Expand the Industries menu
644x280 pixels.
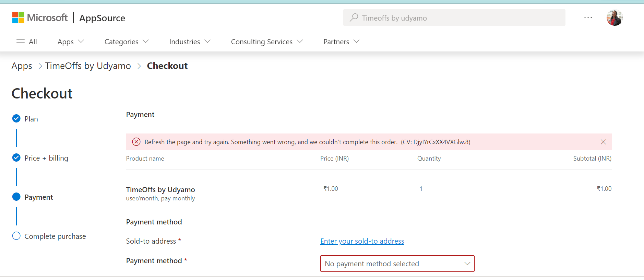click(x=190, y=42)
